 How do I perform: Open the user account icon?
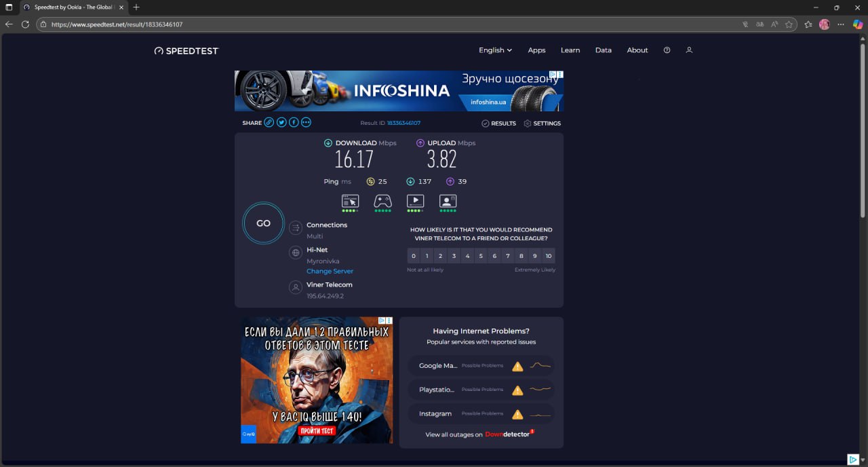(x=689, y=50)
